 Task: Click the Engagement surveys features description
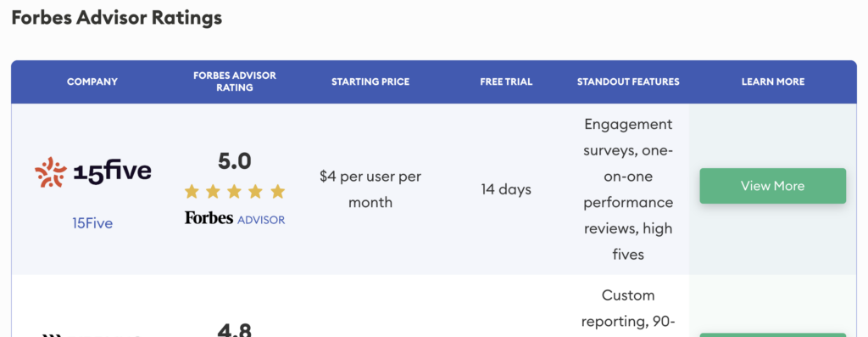pos(628,189)
